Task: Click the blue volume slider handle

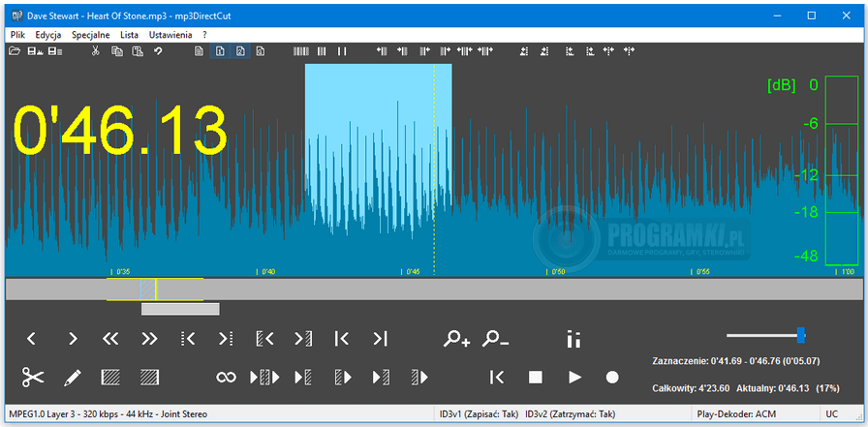Action: click(800, 335)
